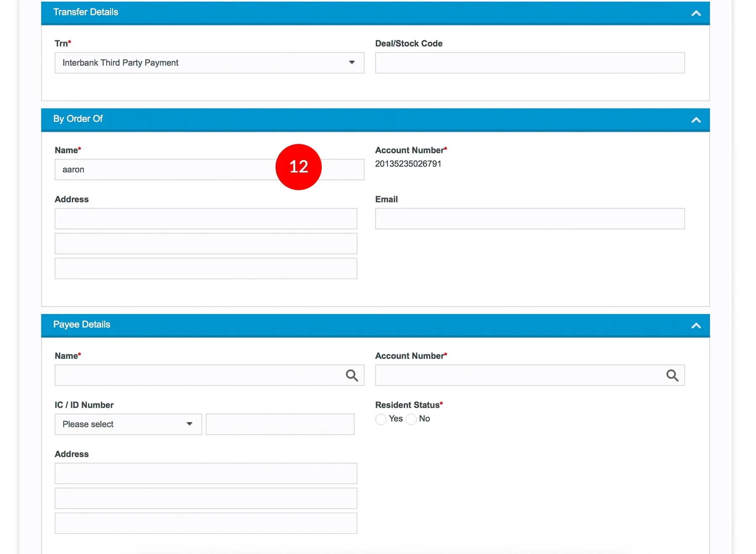Click the red step 12 marker
Screen dimensions: 756x554
299,167
